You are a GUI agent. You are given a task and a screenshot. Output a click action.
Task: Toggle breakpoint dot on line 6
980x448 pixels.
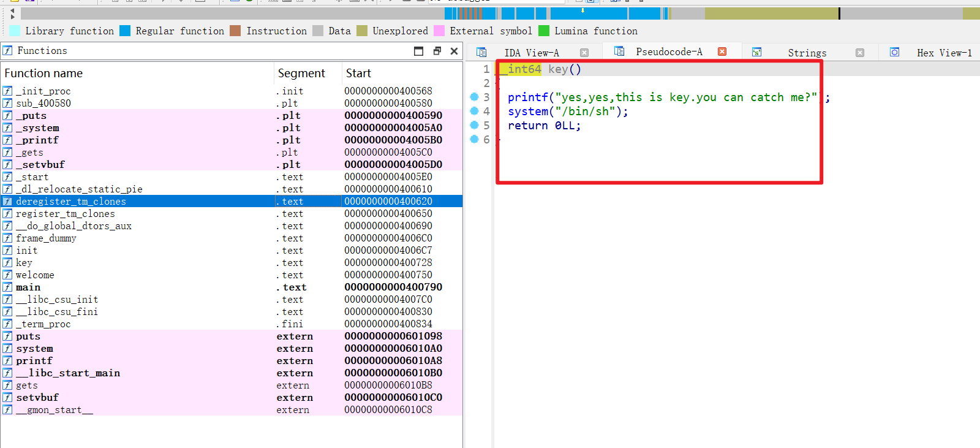[x=474, y=139]
